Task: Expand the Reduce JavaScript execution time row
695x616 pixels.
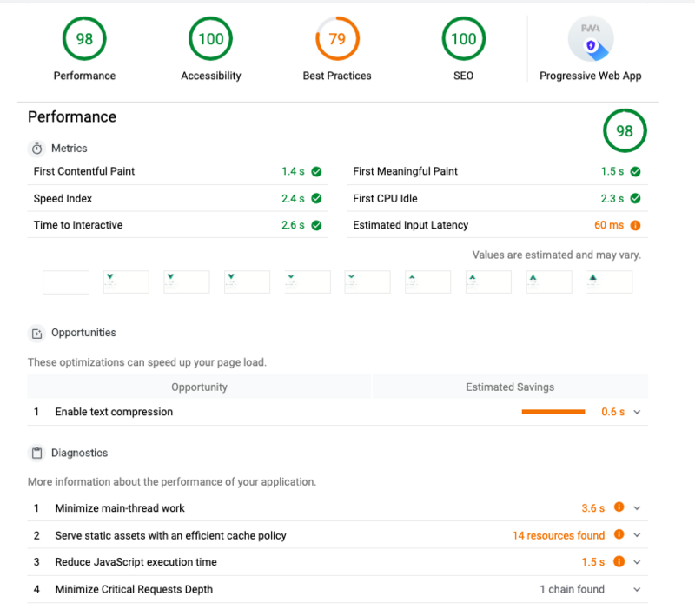Action: (637, 562)
